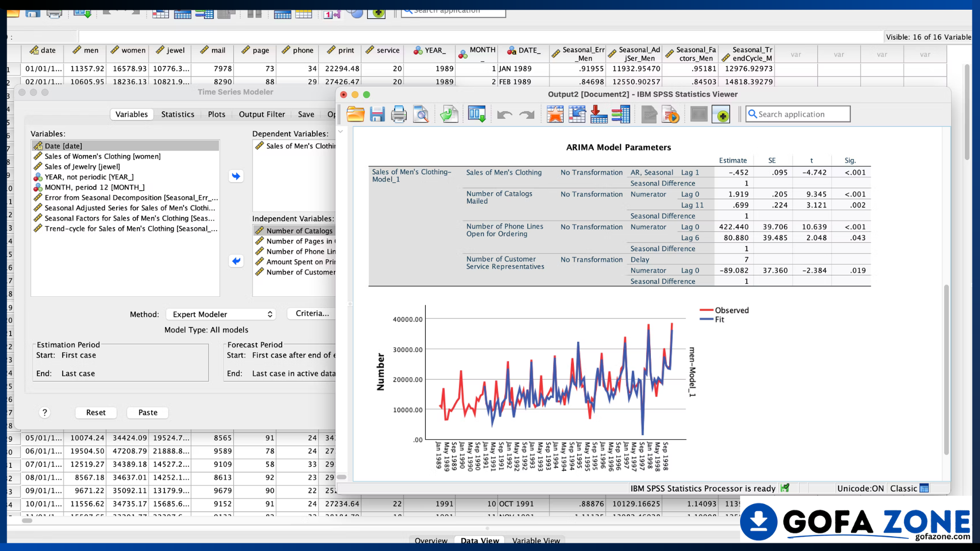Open the Method dropdown showing Expert Modeler
This screenshot has height=551, width=980.
pos(221,314)
